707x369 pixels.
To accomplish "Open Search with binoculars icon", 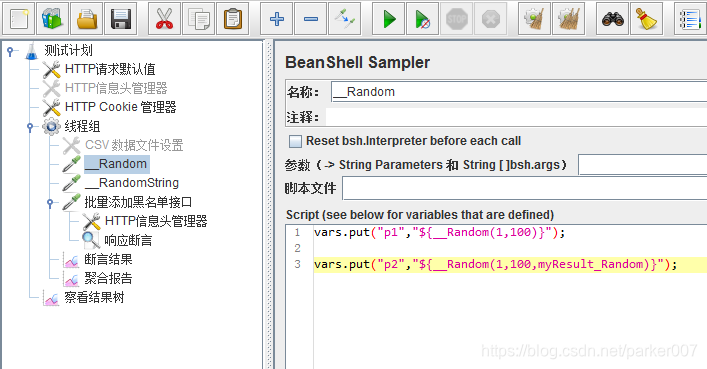I will [612, 19].
